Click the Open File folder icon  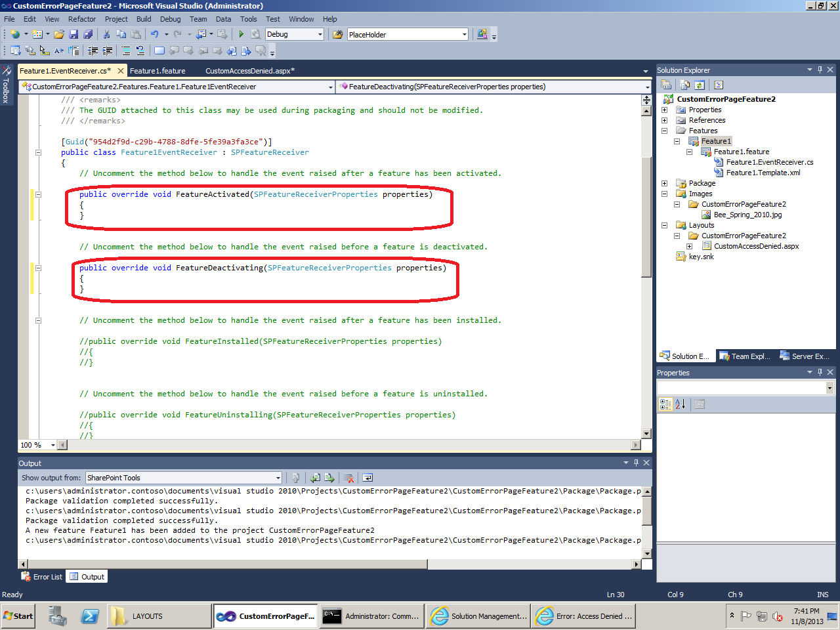[x=59, y=34]
